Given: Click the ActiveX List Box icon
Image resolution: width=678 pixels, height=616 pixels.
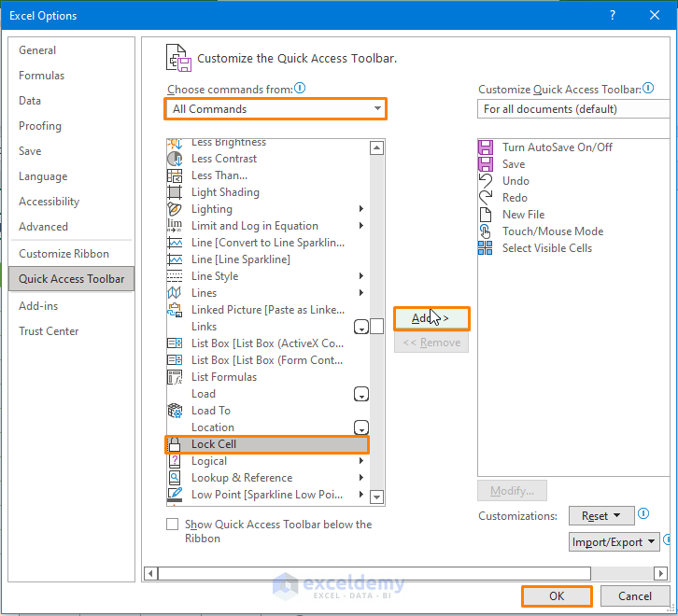Looking at the screenshot, I should (175, 343).
